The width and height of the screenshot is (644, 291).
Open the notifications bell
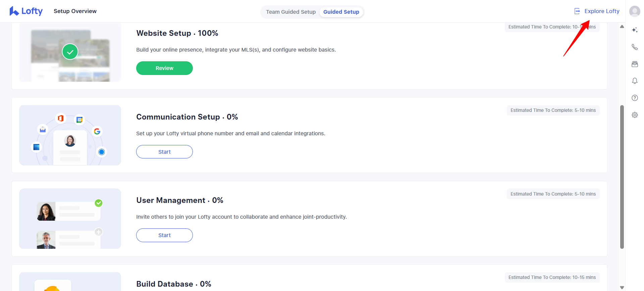[635, 81]
